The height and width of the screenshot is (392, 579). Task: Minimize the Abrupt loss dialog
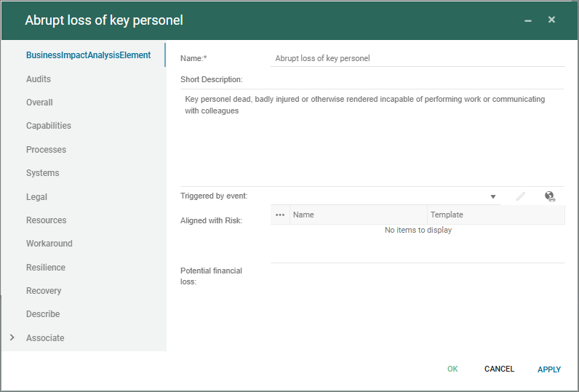528,20
